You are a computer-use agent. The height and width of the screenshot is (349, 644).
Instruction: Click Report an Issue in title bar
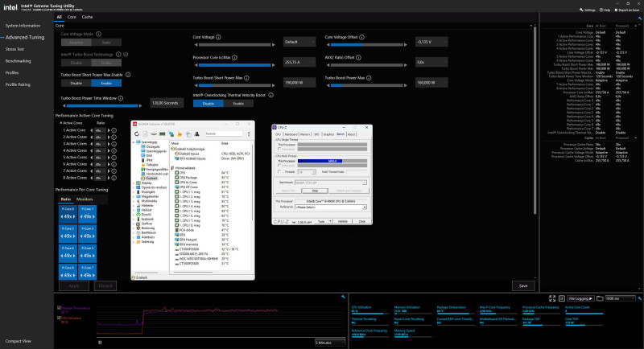coord(627,10)
